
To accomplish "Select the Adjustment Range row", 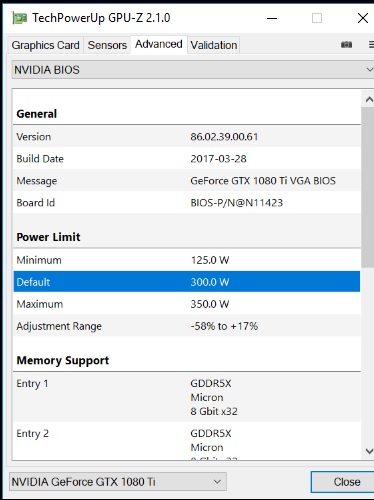I will click(x=187, y=326).
